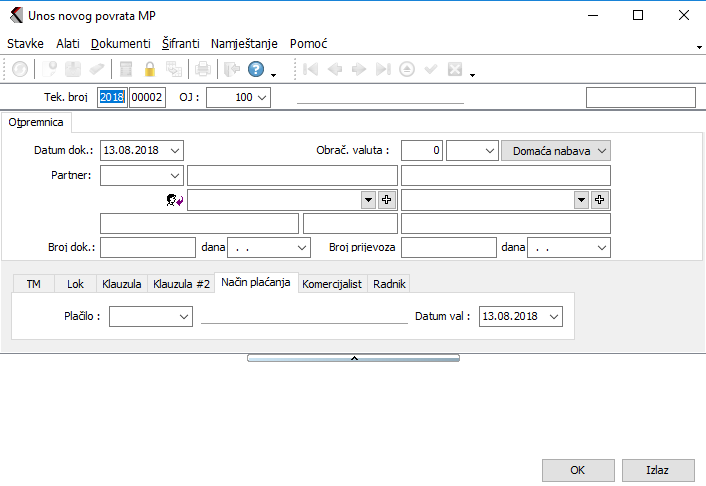Open the Datum dok. date picker
706x486 pixels.
click(175, 150)
